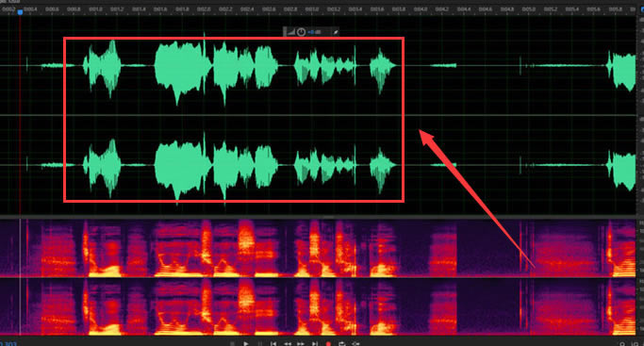644x346 pixels.
Task: Click the divider between waveform and spectrogram
Action: point(322,216)
